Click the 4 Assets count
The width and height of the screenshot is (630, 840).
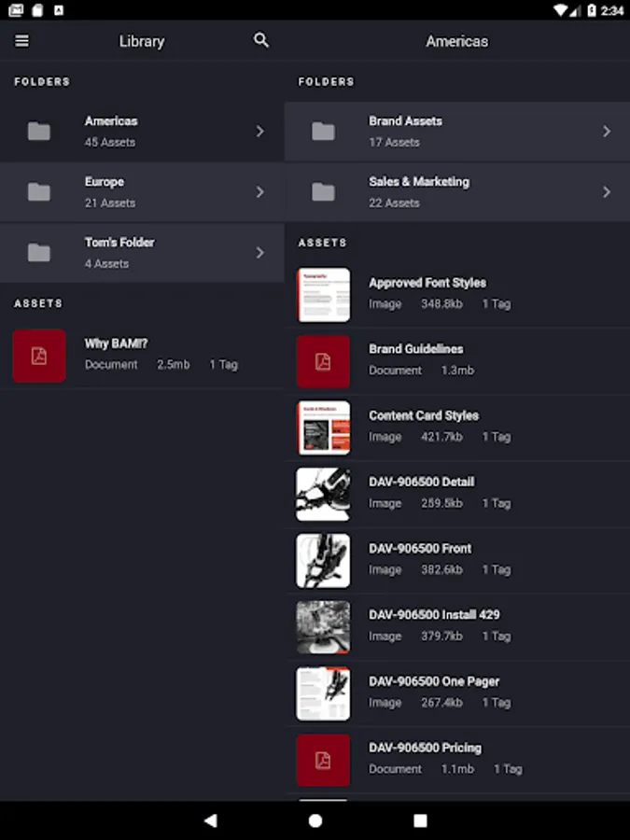tap(106, 263)
